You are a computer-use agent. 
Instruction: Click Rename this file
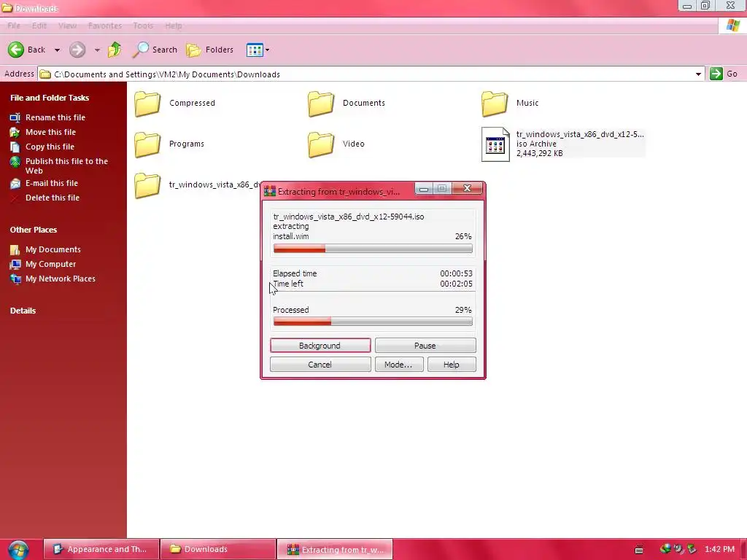(x=55, y=117)
